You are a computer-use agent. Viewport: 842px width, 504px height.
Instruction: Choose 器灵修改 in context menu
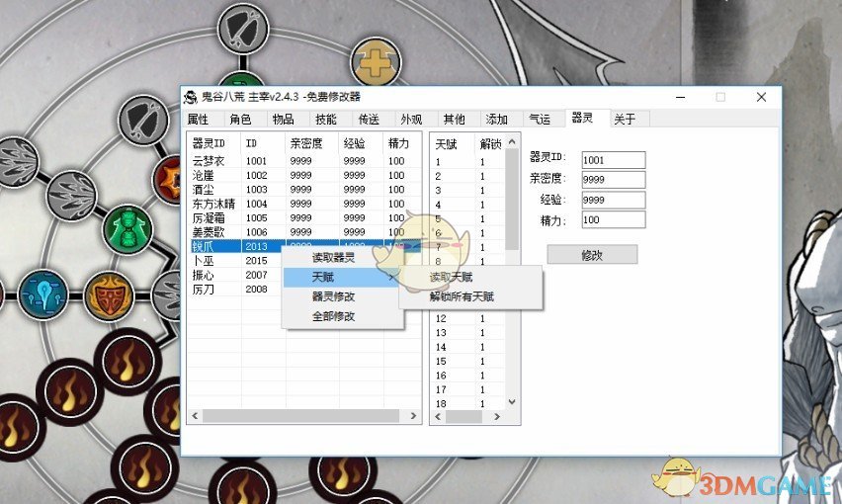pos(343,296)
